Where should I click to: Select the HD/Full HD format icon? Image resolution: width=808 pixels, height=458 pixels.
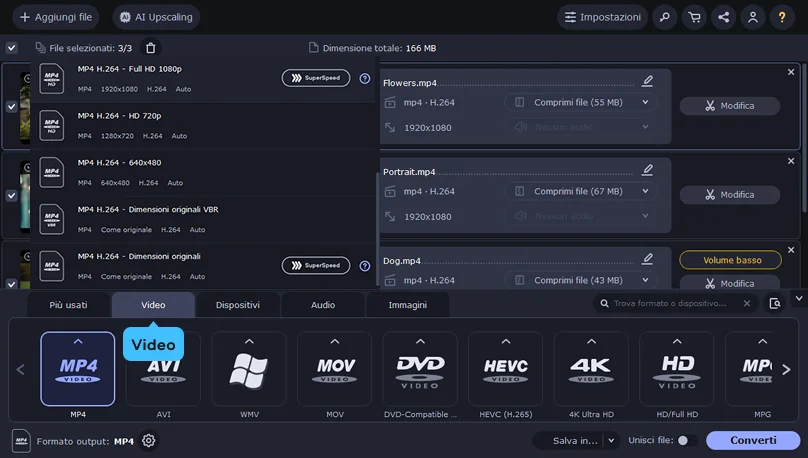pos(677,369)
